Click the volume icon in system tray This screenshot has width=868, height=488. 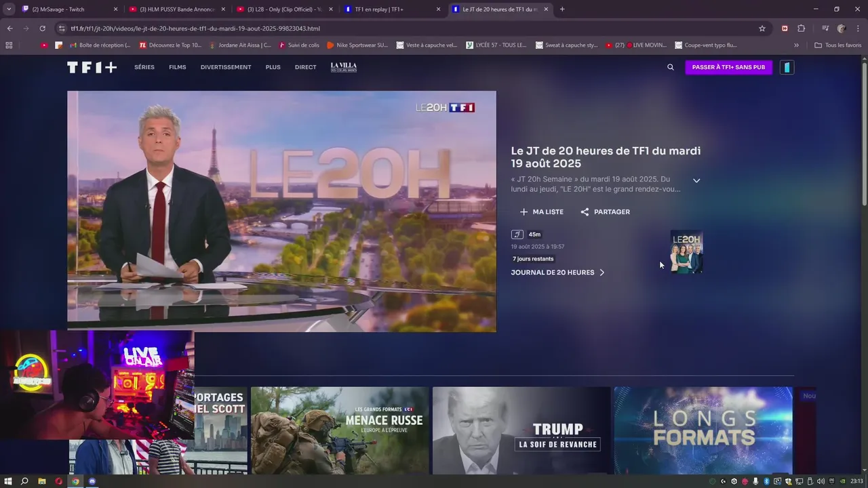pos(821,481)
